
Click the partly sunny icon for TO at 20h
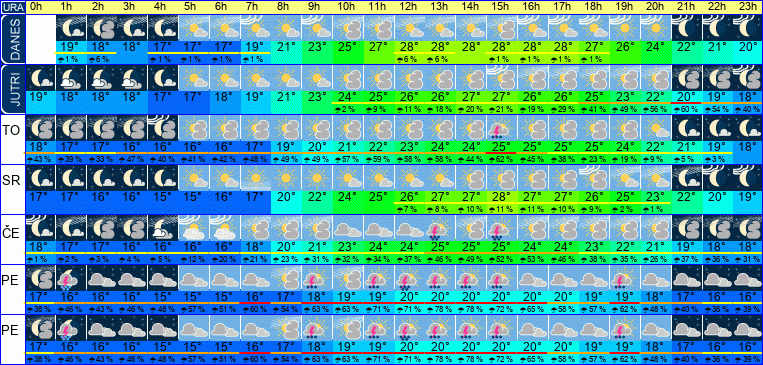(654, 128)
